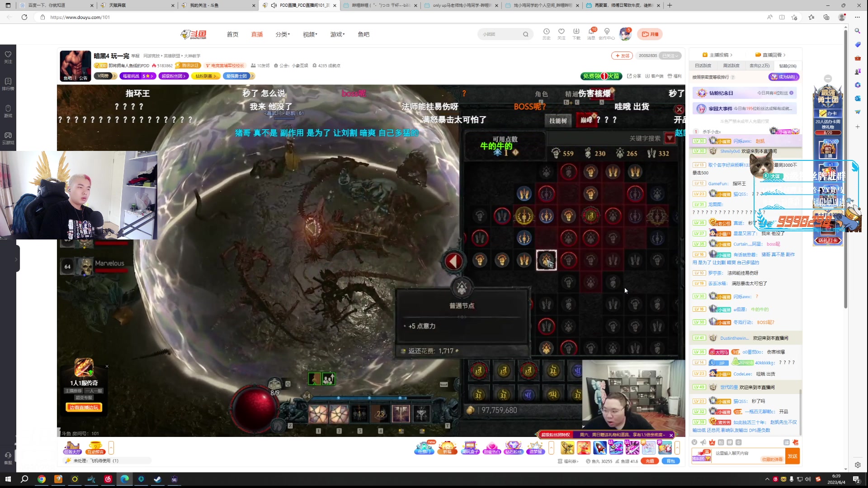This screenshot has height=488, width=868.
Task: Open watch history clock icon
Action: (x=546, y=32)
